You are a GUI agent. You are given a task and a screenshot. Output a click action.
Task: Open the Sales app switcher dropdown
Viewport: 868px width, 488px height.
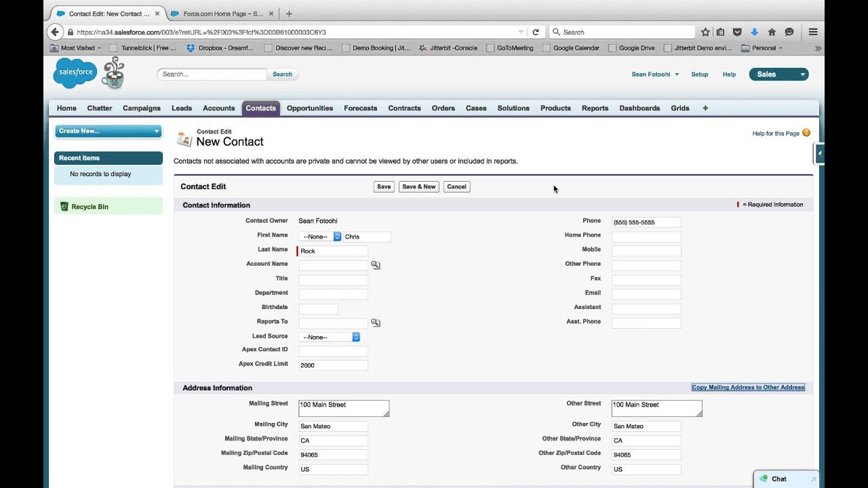coord(778,75)
